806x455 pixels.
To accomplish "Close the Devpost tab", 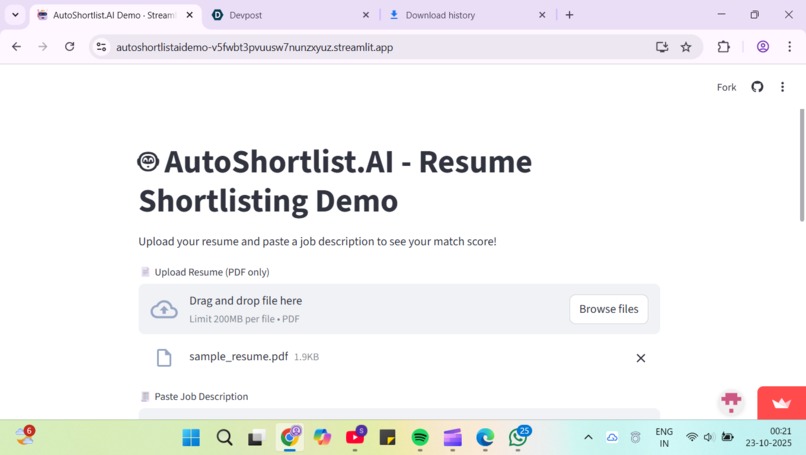I will (x=366, y=15).
